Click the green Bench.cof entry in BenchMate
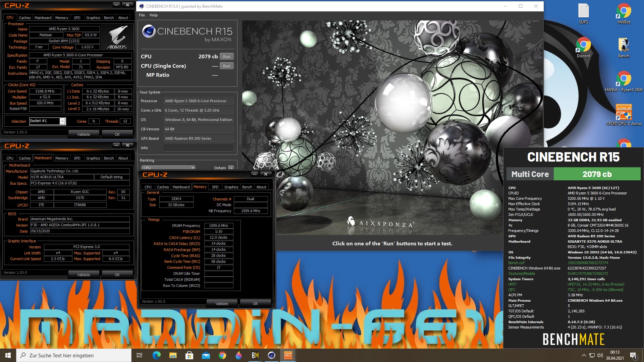The width and height of the screenshot is (644, 362). click(516, 263)
